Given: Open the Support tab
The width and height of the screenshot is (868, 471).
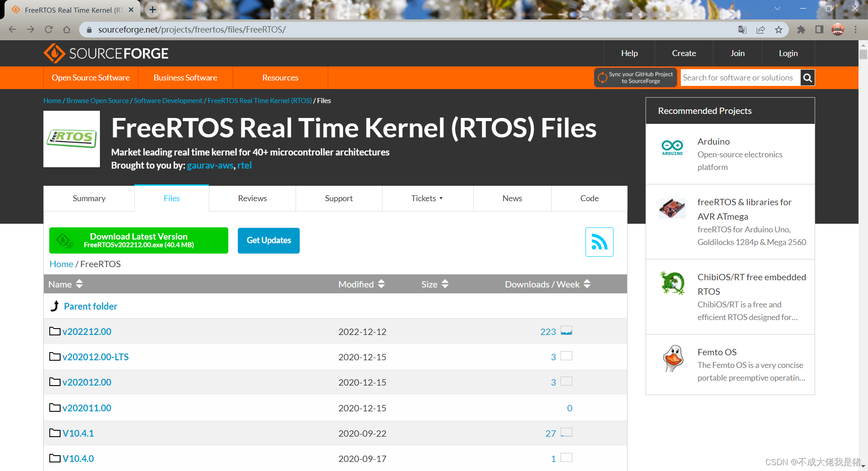Looking at the screenshot, I should (x=339, y=198).
